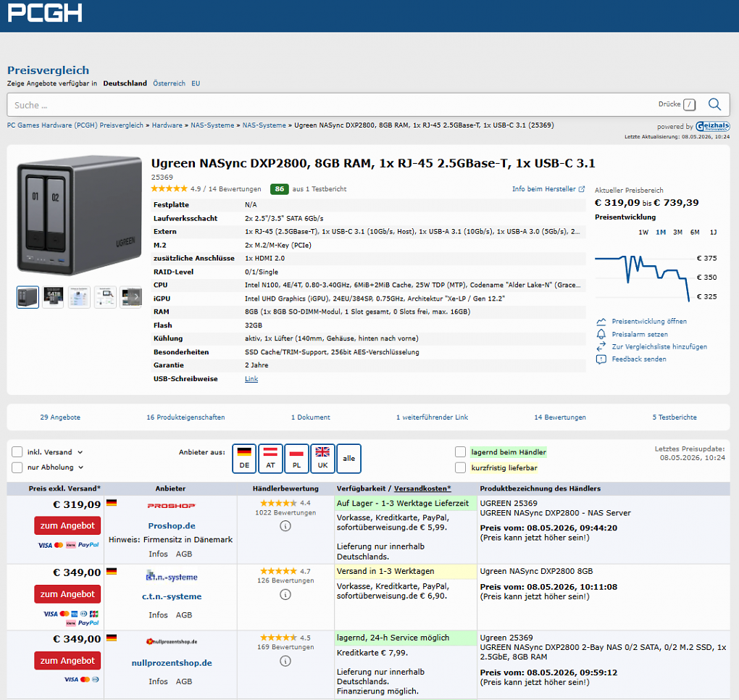
Task: Select 3M price history range
Action: (677, 233)
